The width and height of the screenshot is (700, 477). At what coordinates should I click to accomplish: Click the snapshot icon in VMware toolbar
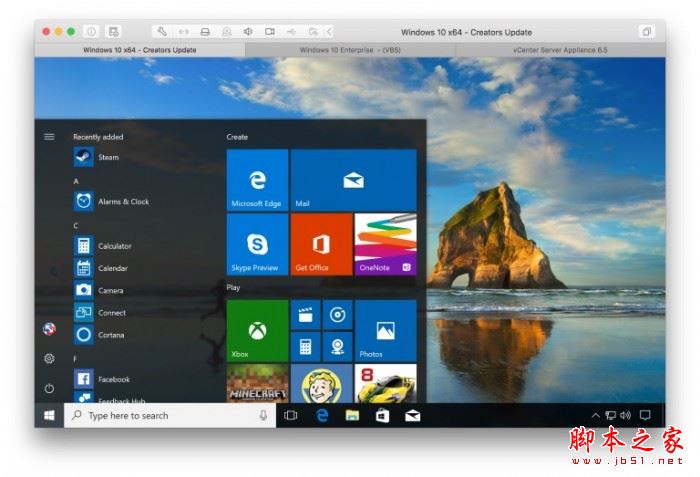(113, 31)
